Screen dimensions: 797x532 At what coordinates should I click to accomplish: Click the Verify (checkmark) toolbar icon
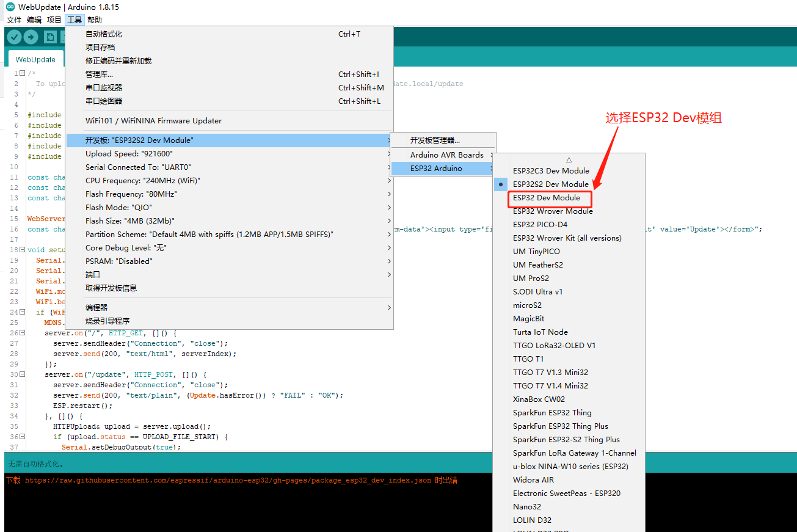click(x=13, y=37)
